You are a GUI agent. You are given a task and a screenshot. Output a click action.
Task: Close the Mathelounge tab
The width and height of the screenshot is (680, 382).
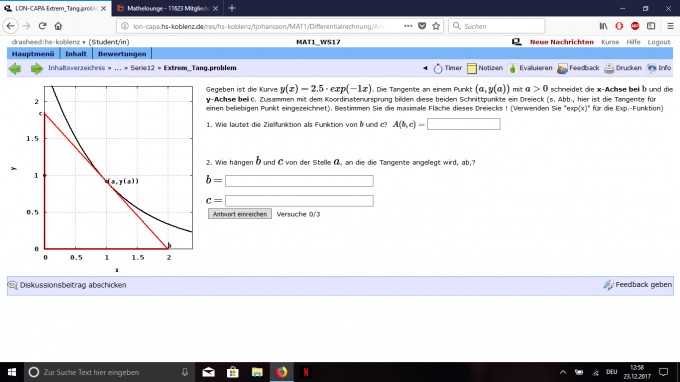pyautogui.click(x=216, y=8)
